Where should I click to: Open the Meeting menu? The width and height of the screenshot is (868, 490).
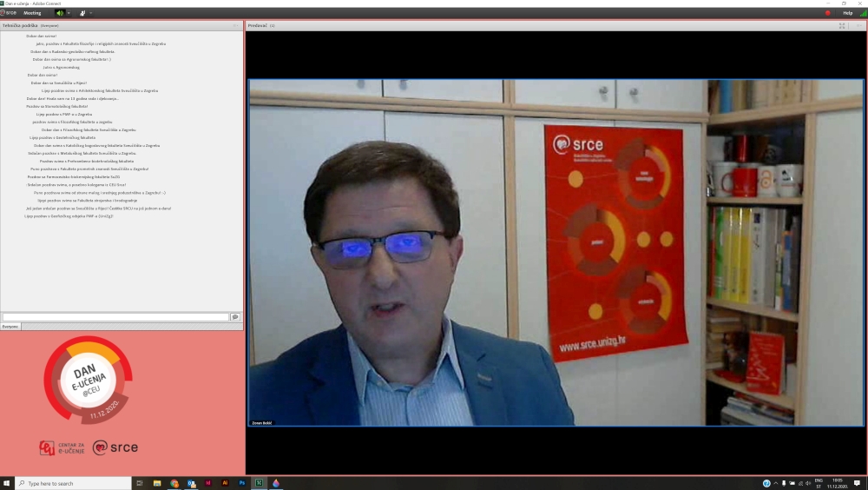32,13
